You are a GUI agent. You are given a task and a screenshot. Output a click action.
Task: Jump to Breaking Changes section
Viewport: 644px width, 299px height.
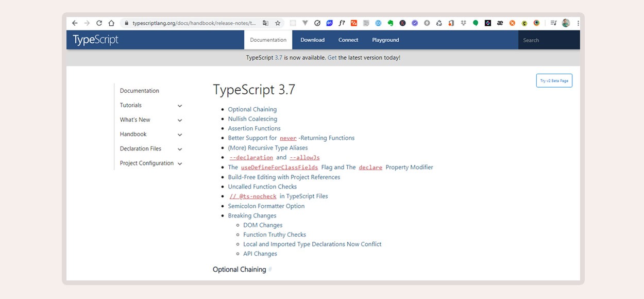pyautogui.click(x=252, y=215)
